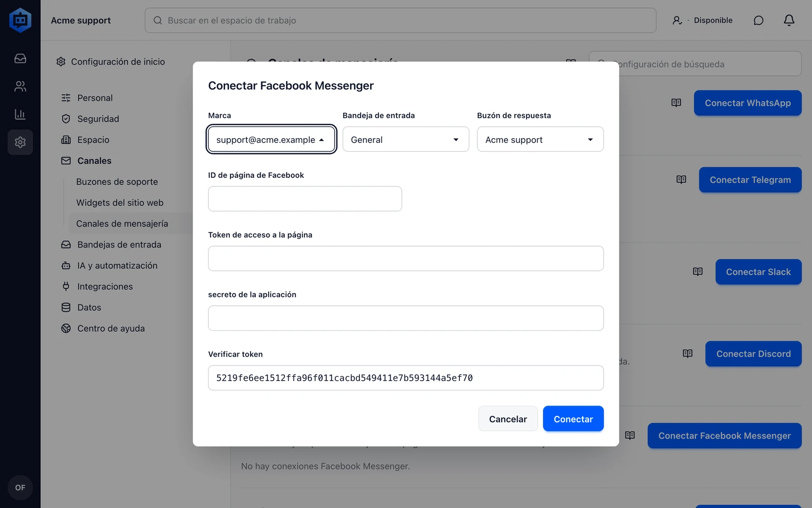Viewport: 812px width, 508px height.
Task: Click the Centro de ayuda lifebuoy icon
Action: pyautogui.click(x=66, y=328)
